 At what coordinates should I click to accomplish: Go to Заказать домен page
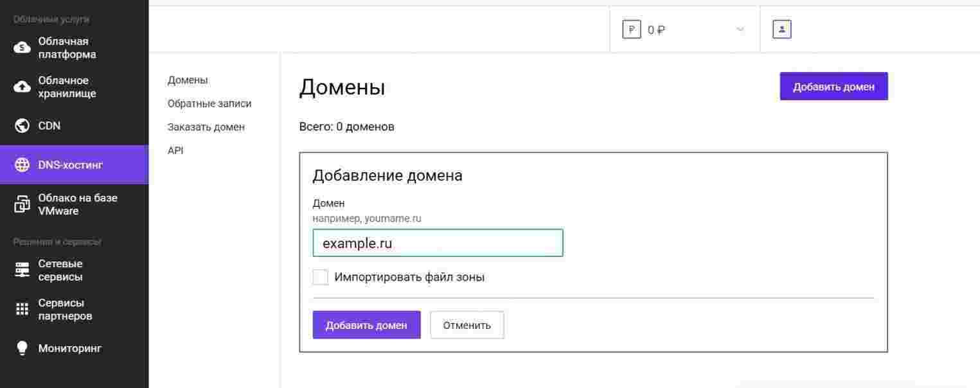[x=206, y=127]
